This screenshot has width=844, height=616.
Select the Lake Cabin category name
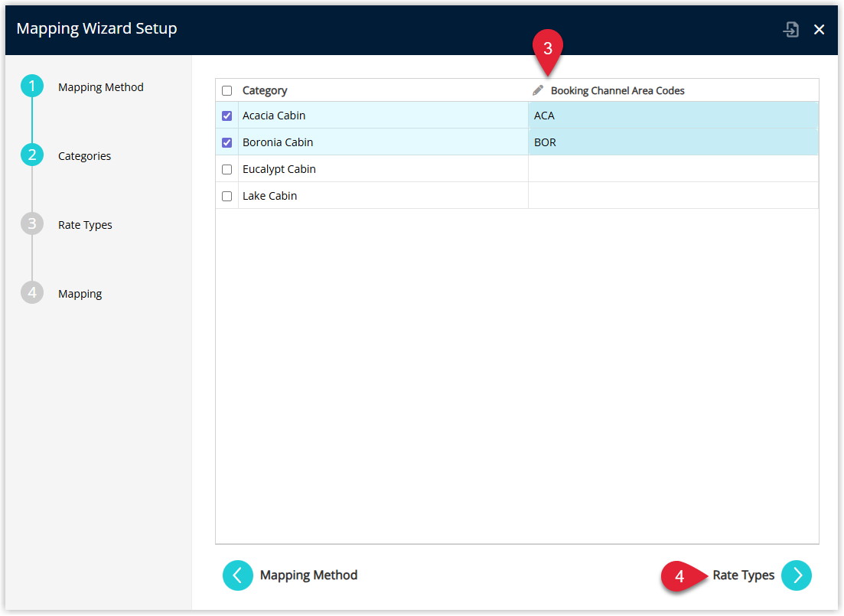click(269, 196)
